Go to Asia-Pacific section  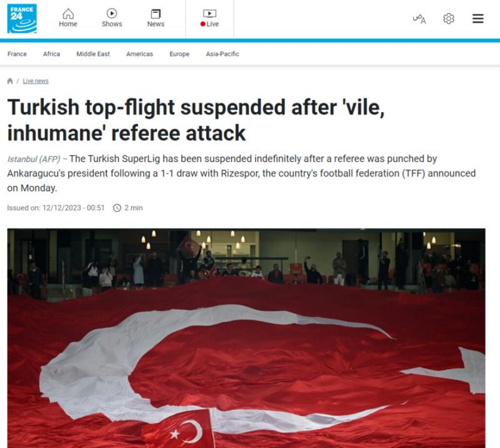pyautogui.click(x=223, y=54)
